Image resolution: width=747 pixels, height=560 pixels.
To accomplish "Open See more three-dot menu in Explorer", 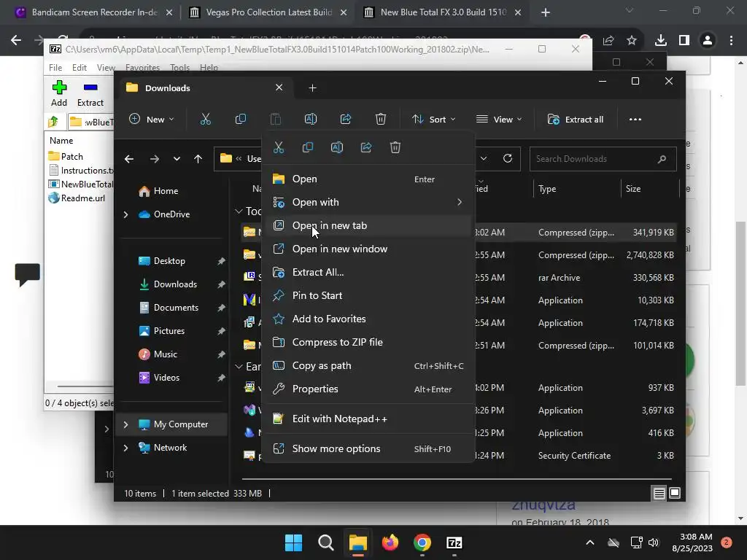I will coord(635,120).
